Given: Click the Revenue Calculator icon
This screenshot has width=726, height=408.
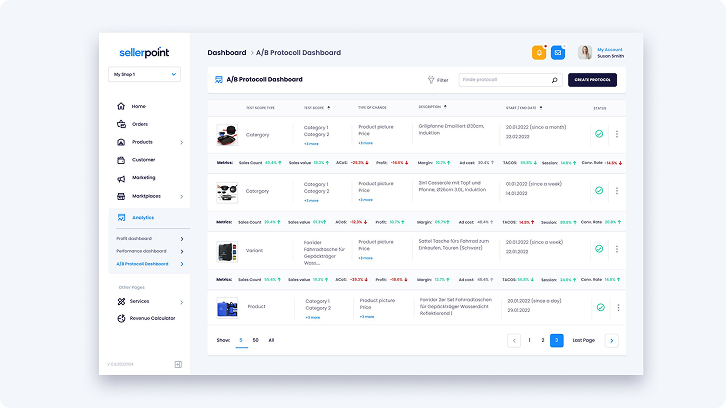Looking at the screenshot, I should [x=121, y=318].
